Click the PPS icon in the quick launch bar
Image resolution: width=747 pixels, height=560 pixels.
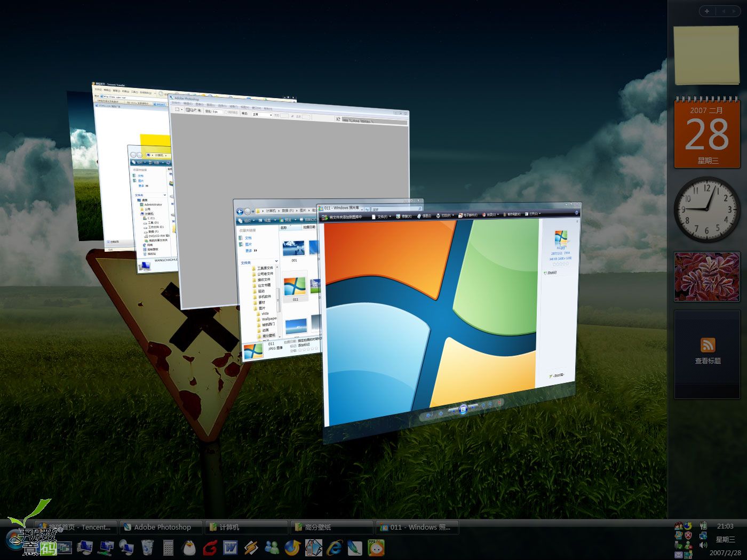[376, 547]
